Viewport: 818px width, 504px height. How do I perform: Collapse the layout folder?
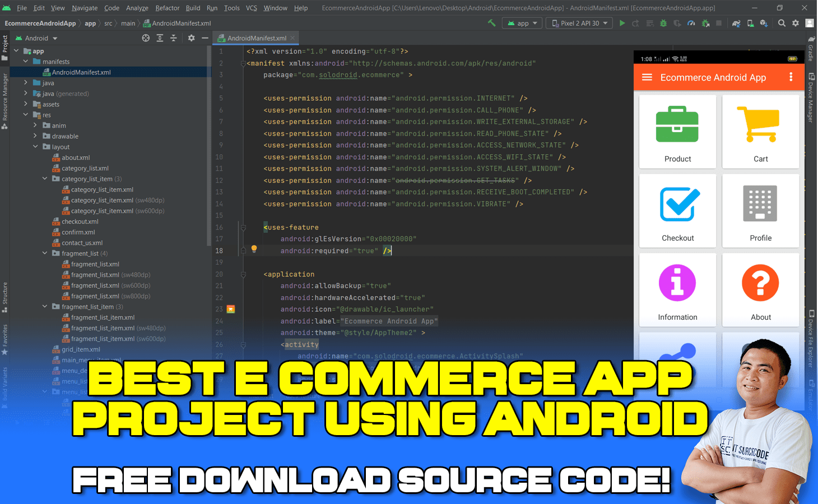[x=35, y=147]
